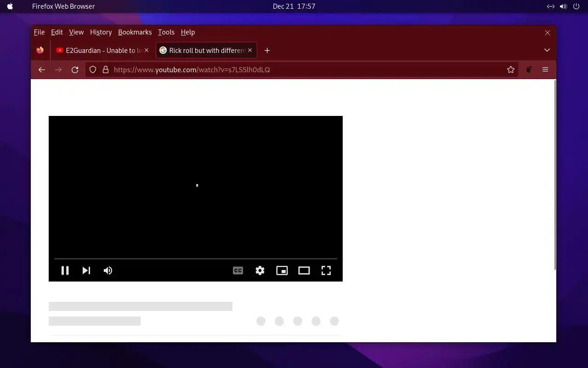The width and height of the screenshot is (588, 368).
Task: Open the date and time panel
Action: pos(294,6)
